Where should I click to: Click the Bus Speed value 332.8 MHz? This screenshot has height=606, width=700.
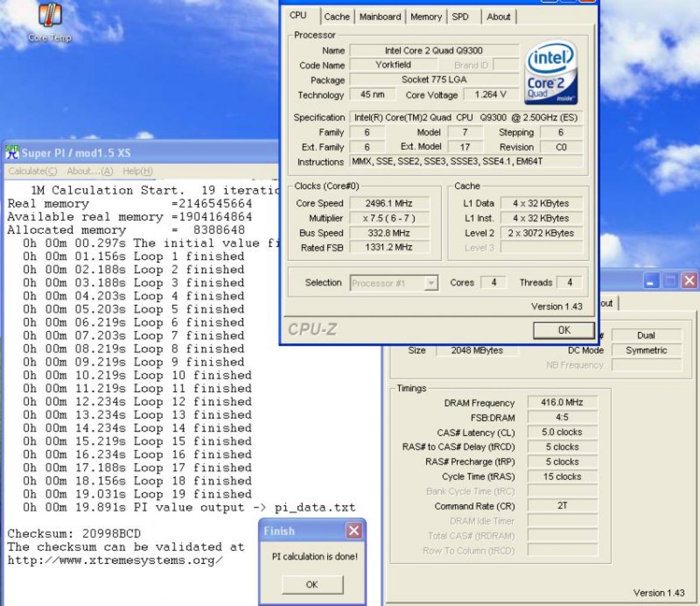389,233
